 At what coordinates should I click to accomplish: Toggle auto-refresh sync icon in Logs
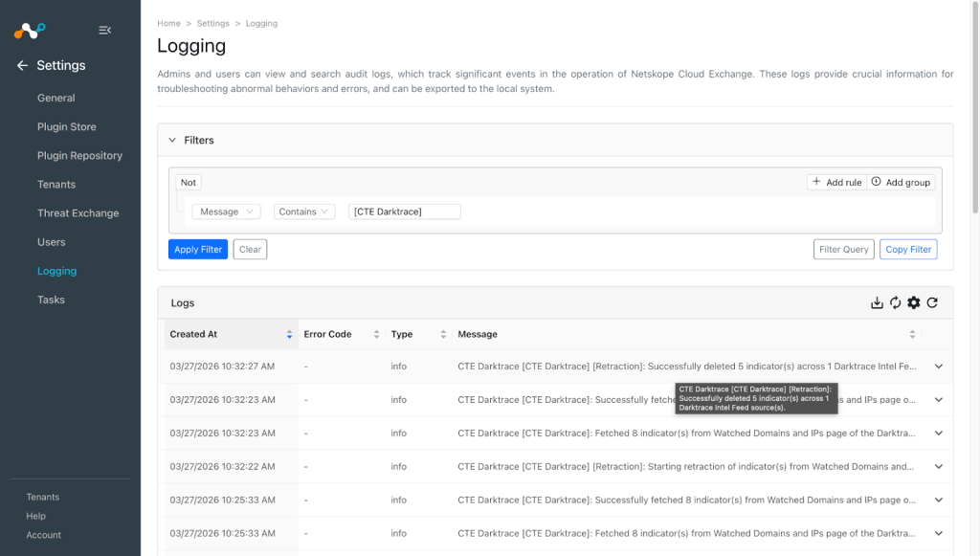pos(896,303)
